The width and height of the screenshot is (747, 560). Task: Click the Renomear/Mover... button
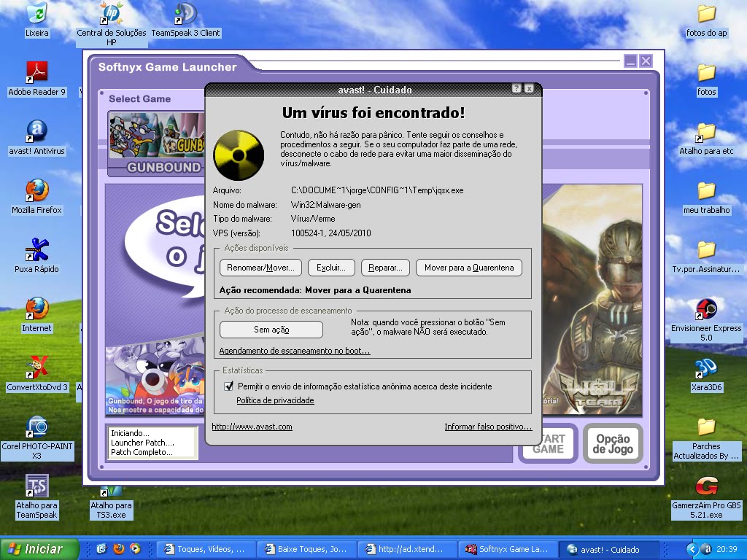click(260, 268)
